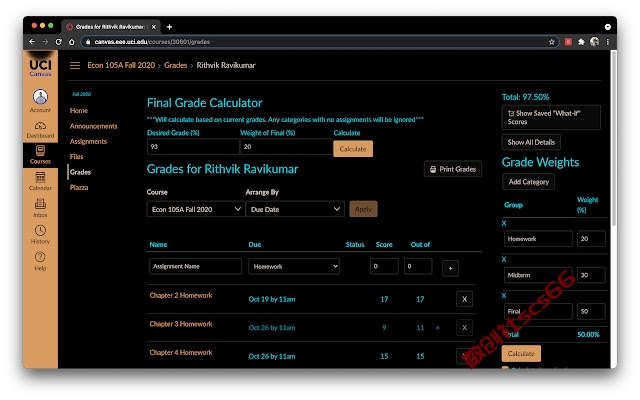Bookmark the page with star icon
This screenshot has width=640, height=400.
pos(551,42)
